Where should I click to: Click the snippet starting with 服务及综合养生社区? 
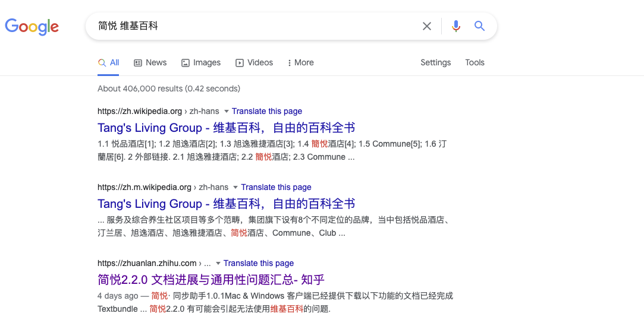pos(274,226)
